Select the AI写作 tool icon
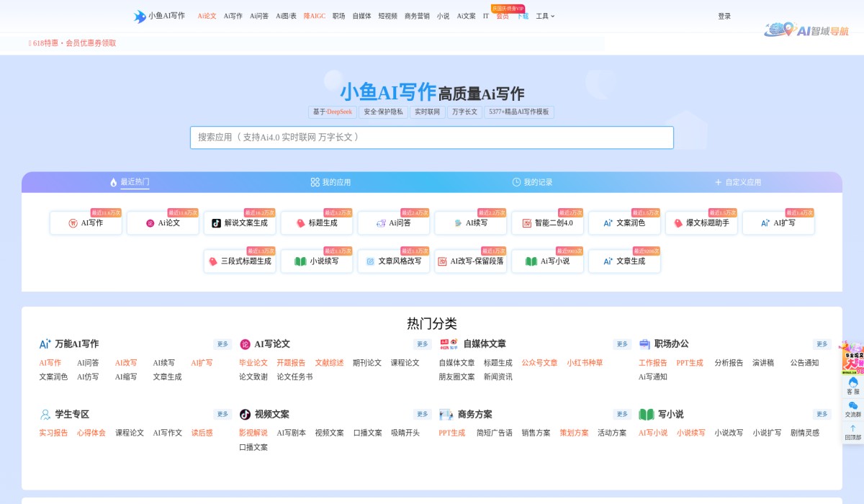The image size is (864, 504). [86, 223]
